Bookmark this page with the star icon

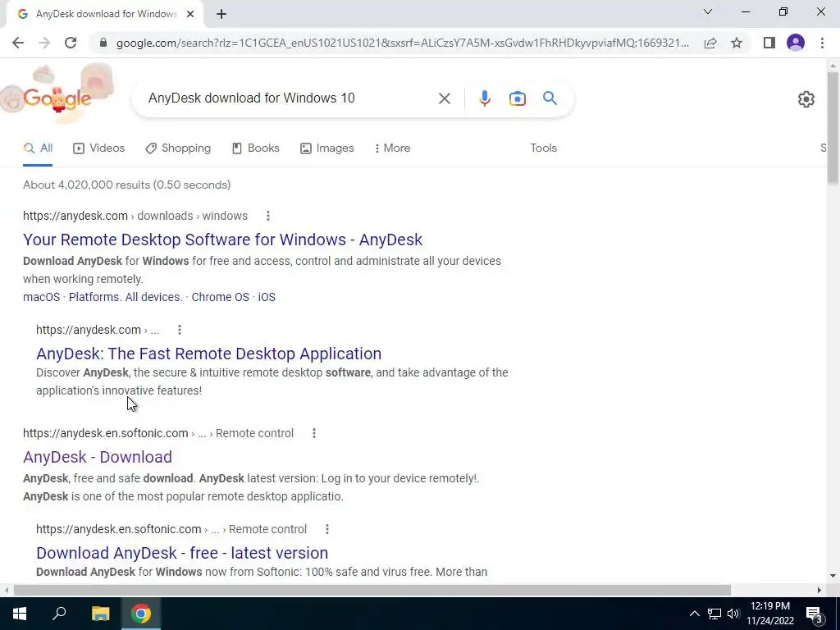coord(737,43)
